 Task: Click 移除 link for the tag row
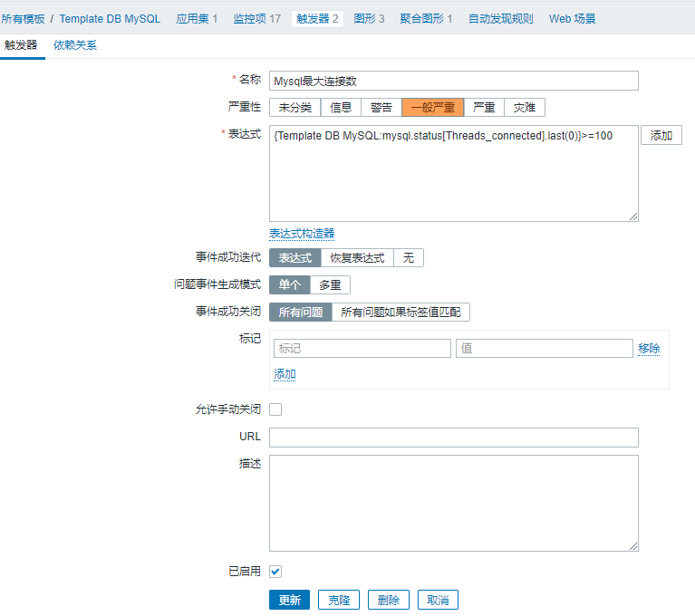click(649, 349)
